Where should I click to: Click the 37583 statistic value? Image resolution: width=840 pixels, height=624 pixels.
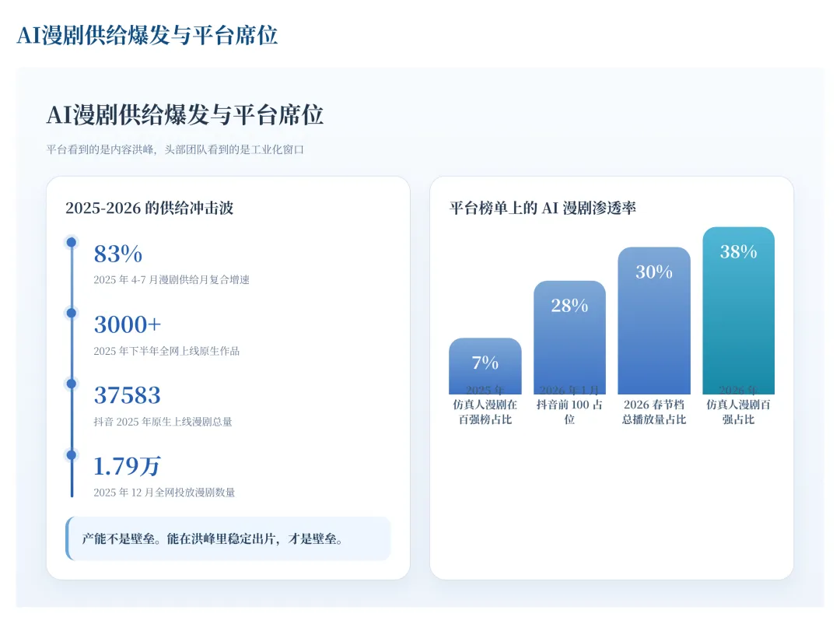128,395
